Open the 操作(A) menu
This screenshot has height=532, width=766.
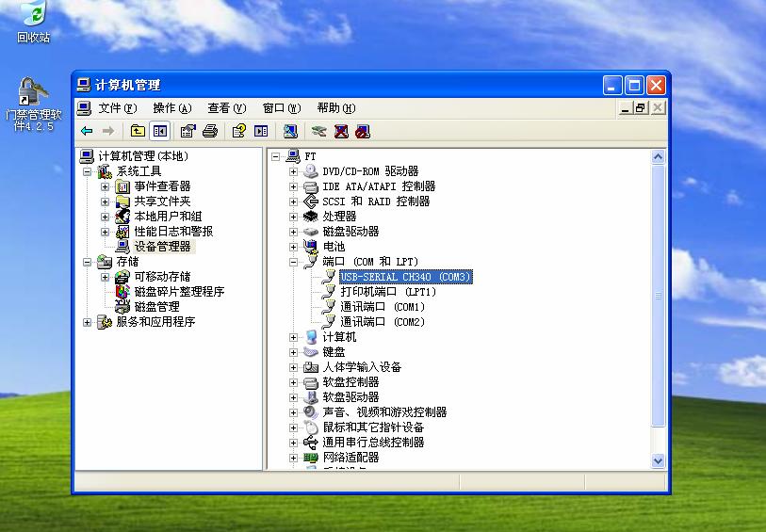[x=171, y=108]
